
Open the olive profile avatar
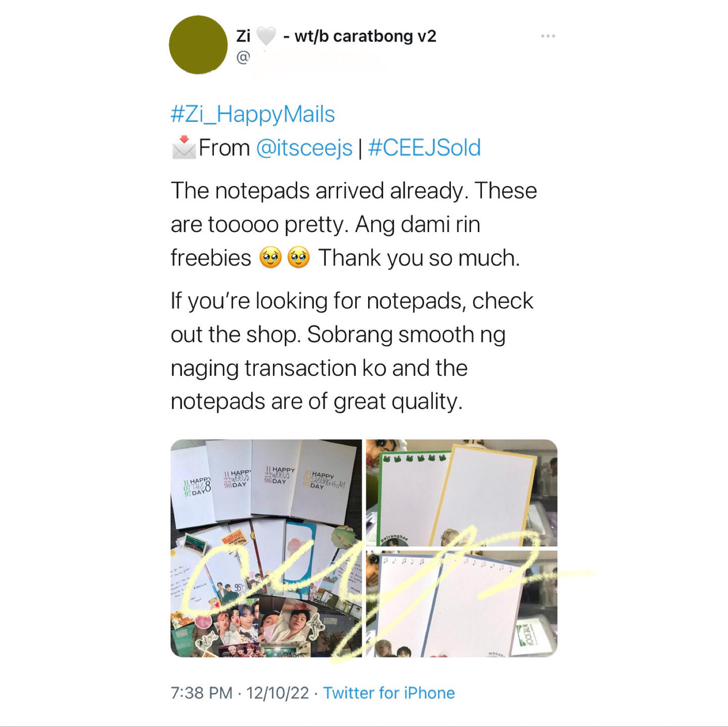(x=198, y=45)
